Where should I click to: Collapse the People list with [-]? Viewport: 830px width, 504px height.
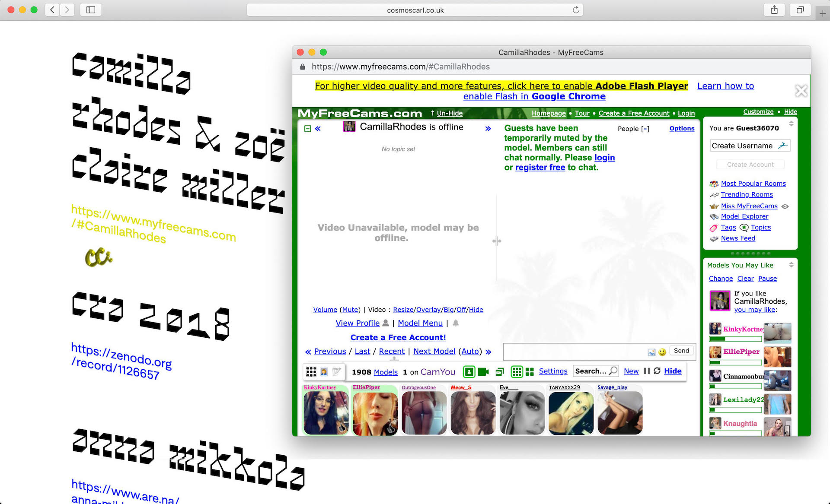click(645, 129)
